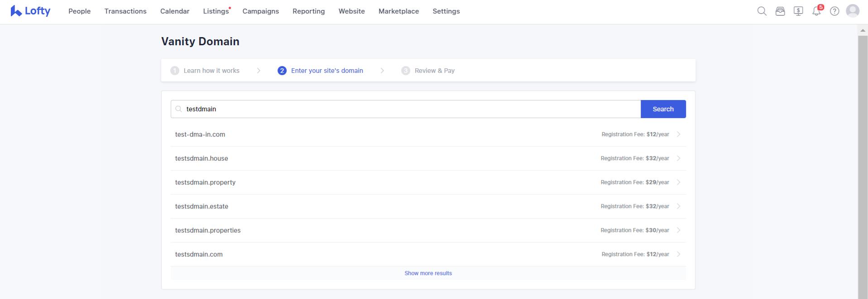
Task: Expand testsdmain.com row chevron
Action: tap(678, 254)
